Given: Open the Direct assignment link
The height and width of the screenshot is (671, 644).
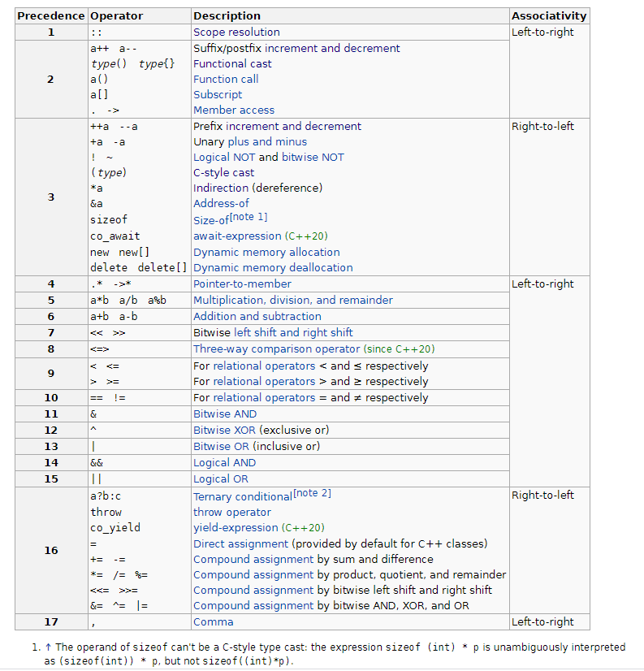Looking at the screenshot, I should coord(240,544).
